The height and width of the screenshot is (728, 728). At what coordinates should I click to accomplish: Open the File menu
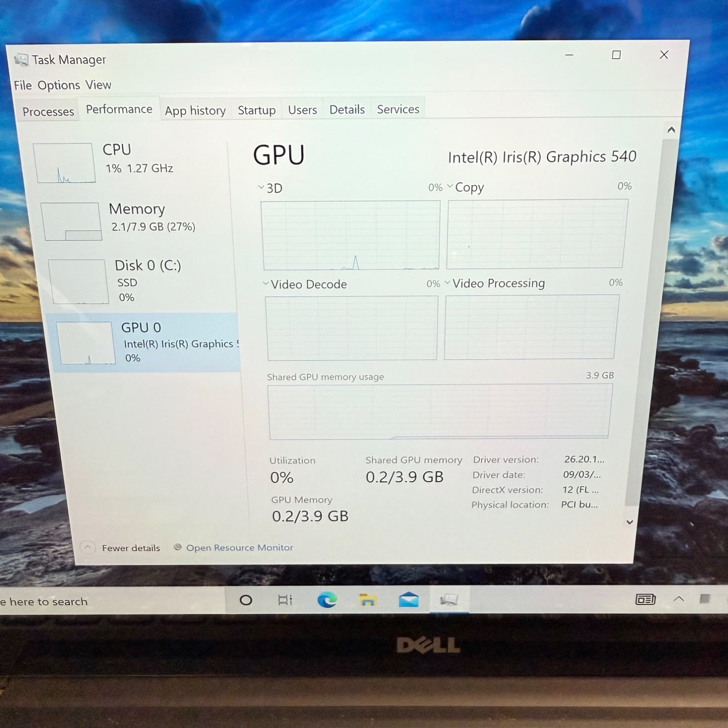[x=23, y=85]
